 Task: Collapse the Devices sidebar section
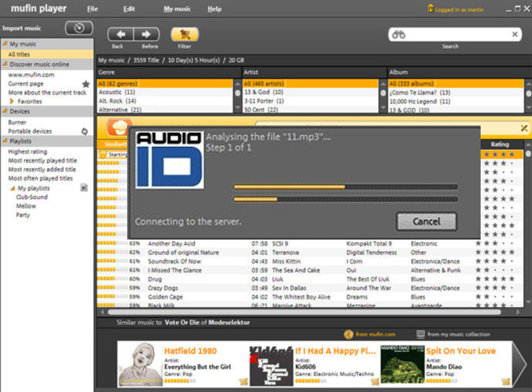[x=5, y=111]
